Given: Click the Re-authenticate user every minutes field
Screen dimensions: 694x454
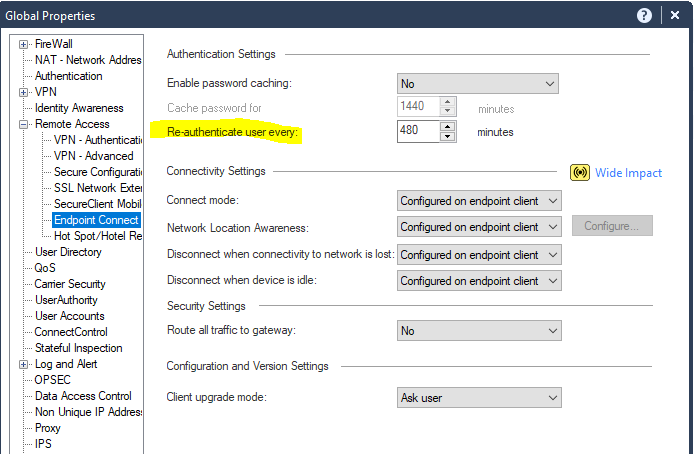Looking at the screenshot, I should click(x=417, y=132).
